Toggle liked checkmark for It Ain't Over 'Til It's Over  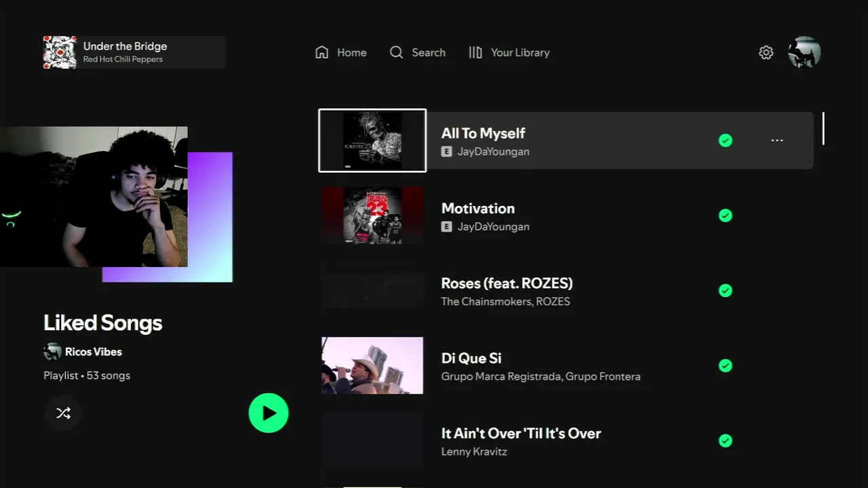pyautogui.click(x=726, y=441)
